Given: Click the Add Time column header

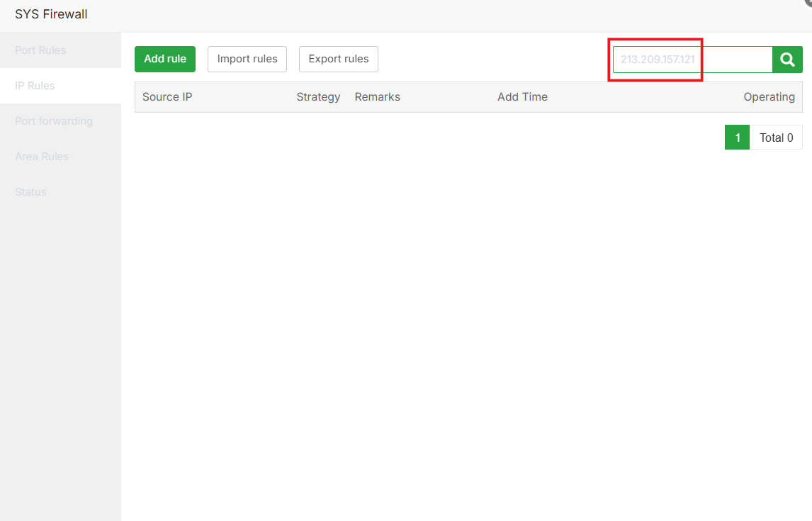Looking at the screenshot, I should pyautogui.click(x=522, y=97).
